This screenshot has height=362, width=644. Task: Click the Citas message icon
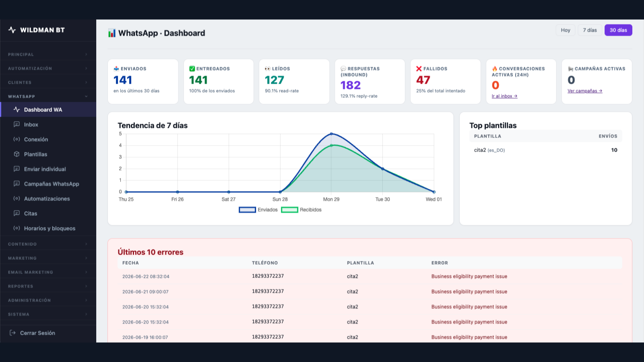point(17,213)
